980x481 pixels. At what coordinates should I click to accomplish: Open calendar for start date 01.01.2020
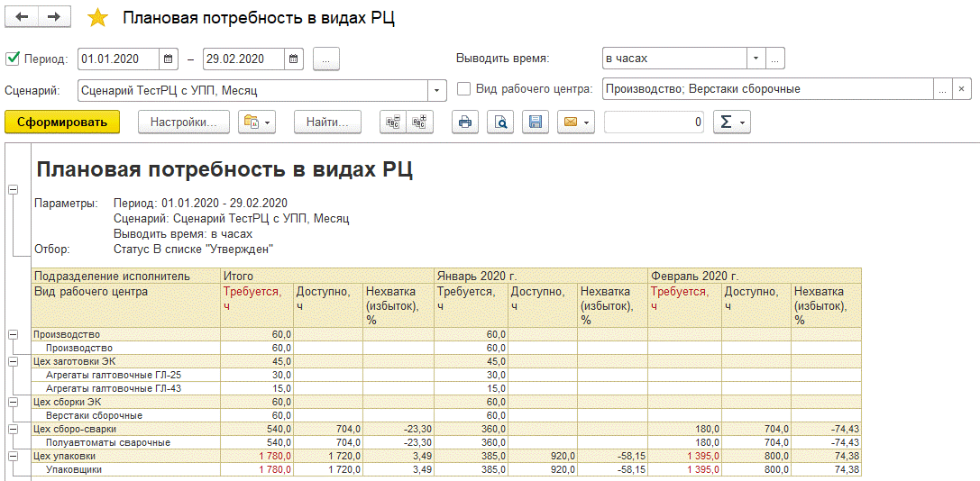(x=168, y=59)
